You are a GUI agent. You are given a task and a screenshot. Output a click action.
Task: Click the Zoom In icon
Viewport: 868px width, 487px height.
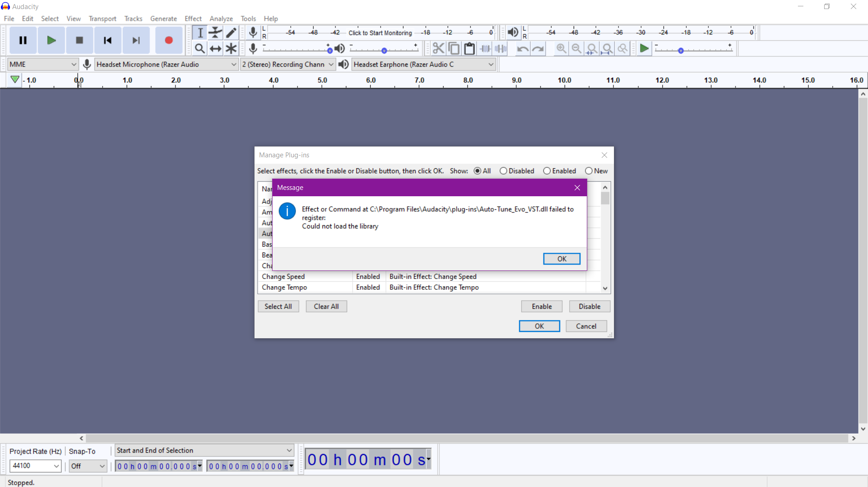coord(561,48)
